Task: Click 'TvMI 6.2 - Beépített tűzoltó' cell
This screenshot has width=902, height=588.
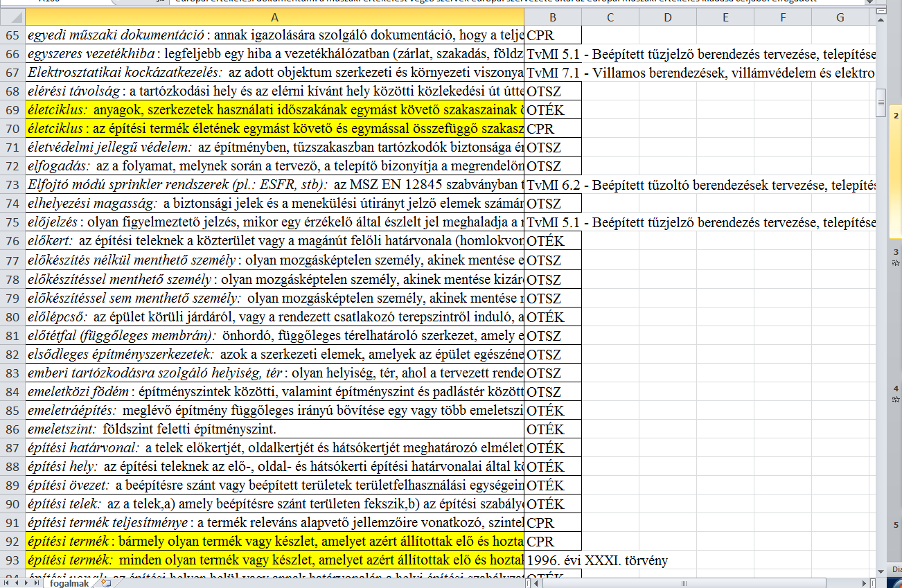Action: coord(553,184)
